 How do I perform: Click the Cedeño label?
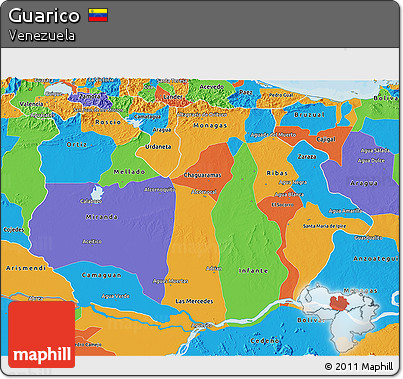265,341
